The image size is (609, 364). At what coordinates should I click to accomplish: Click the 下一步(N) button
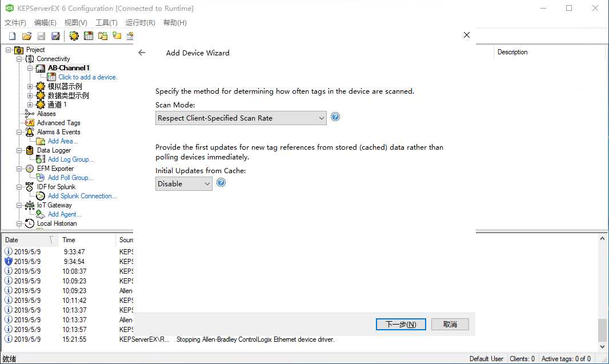click(401, 325)
